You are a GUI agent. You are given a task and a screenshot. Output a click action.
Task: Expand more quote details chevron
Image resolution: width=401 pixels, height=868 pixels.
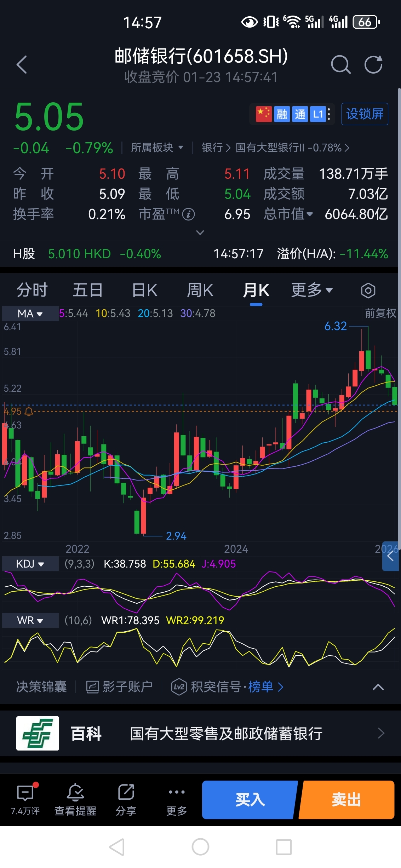pos(200,232)
